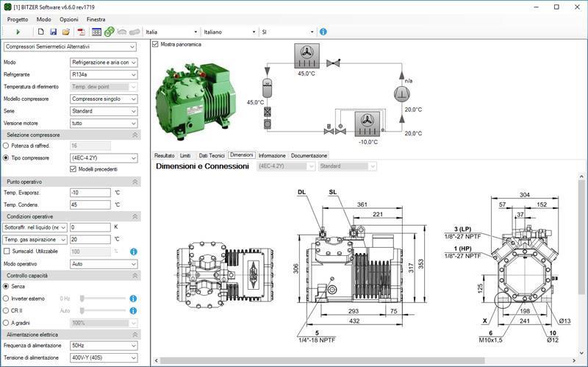Screen dimensions: 588x367
Task: Collapse the Selezione compressore section
Action: [135, 135]
